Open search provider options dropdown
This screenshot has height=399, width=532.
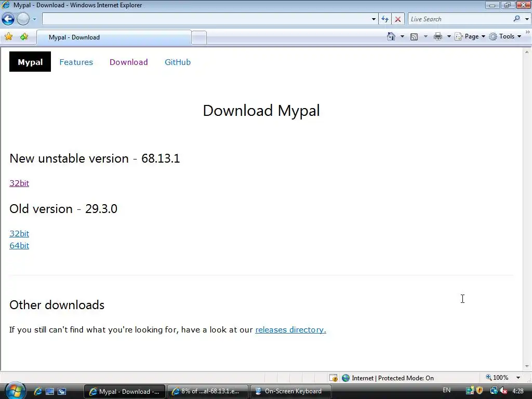tap(527, 19)
